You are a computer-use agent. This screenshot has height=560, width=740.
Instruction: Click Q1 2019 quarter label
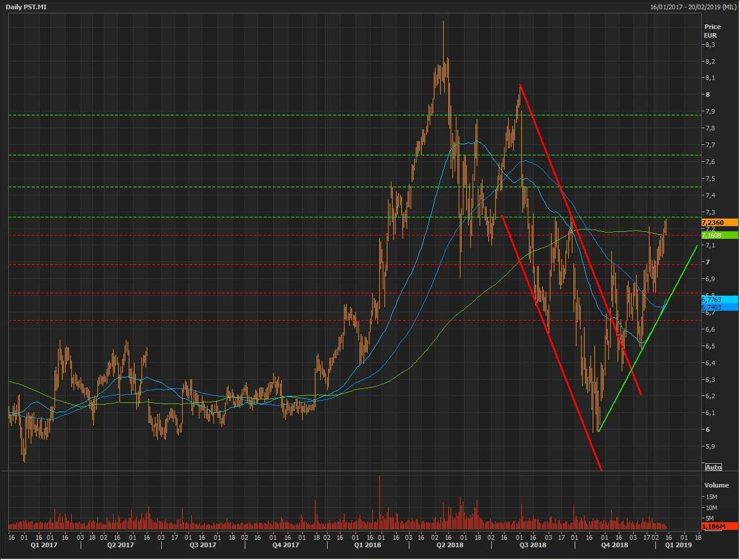[678, 545]
